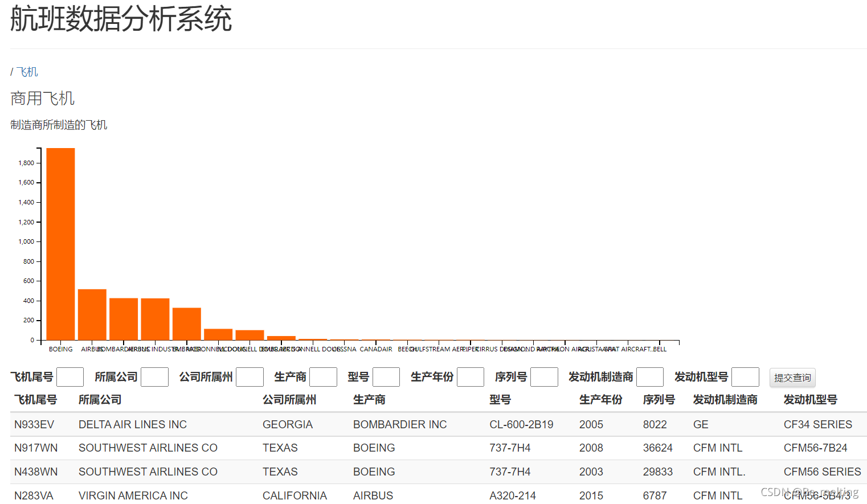
Task: Click the 序列号 table column header
Action: 659,400
